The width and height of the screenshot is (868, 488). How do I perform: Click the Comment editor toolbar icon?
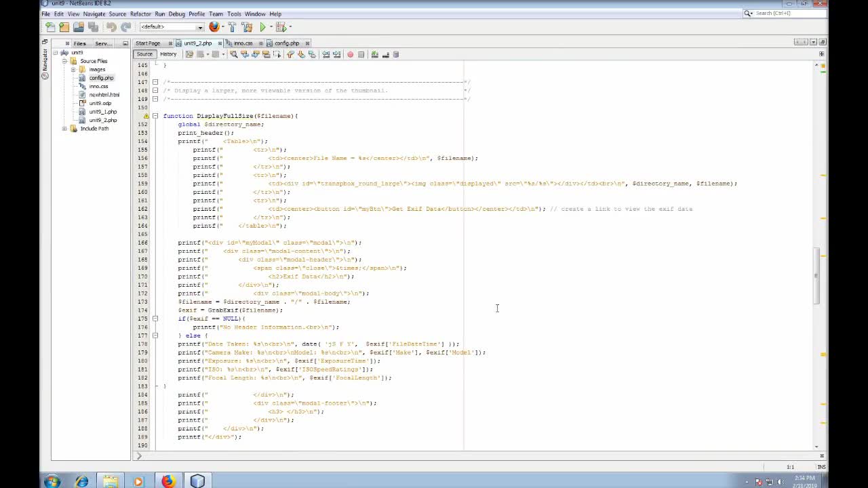click(374, 54)
